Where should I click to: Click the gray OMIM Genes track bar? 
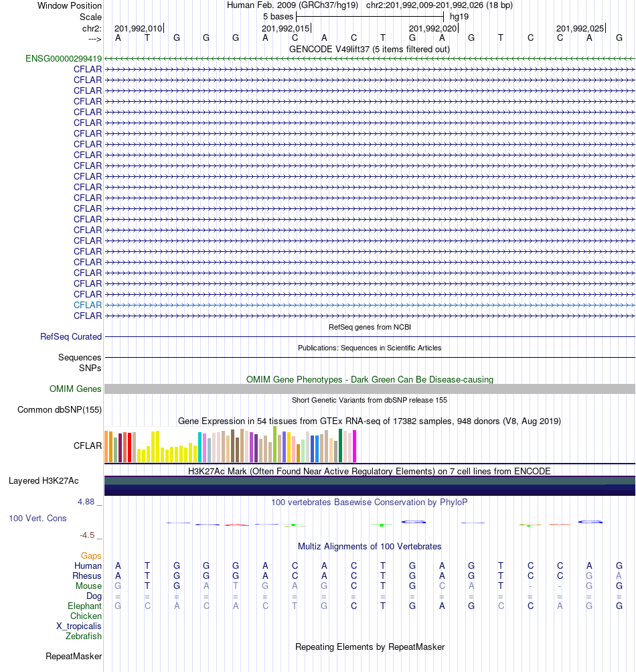[370, 389]
